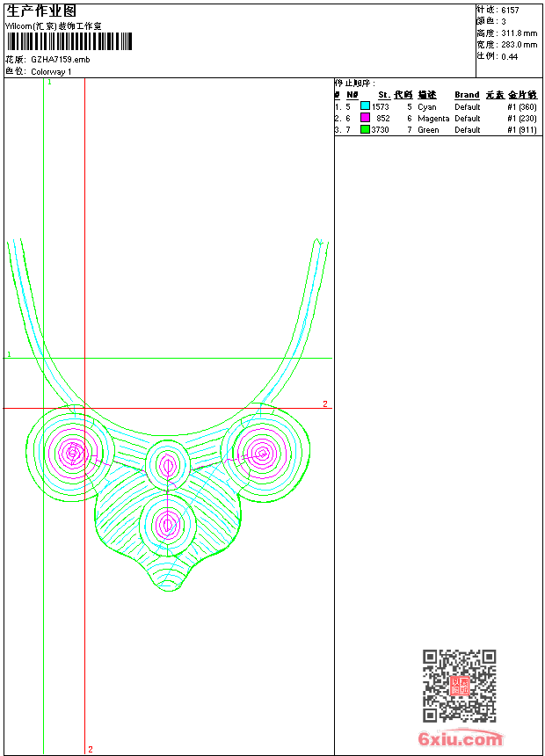
Task: Open the 6xiu.com watermark link
Action: click(x=460, y=739)
